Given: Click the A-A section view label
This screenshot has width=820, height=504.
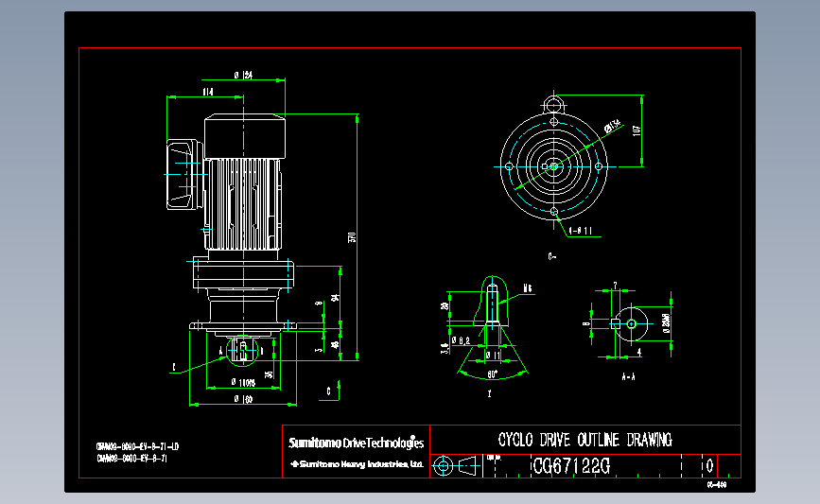Looking at the screenshot, I should point(629,376).
